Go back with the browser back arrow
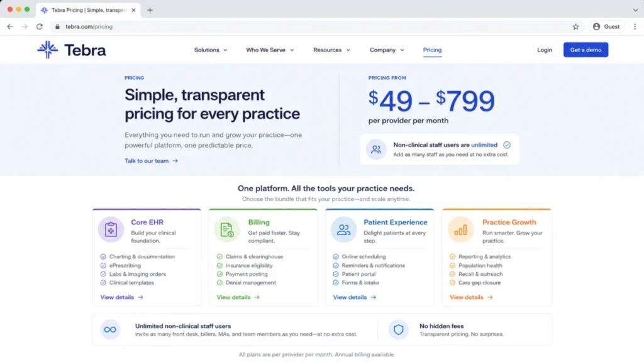This screenshot has width=644, height=362. point(10,26)
